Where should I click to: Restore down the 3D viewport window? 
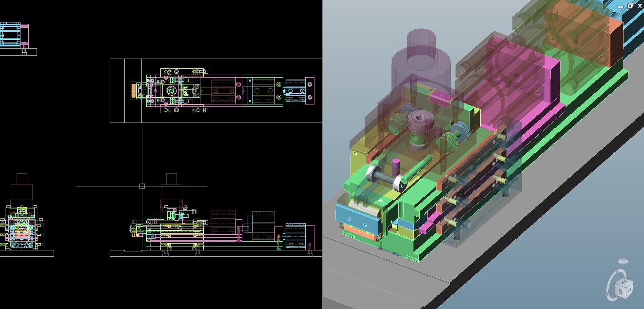[x=630, y=6]
